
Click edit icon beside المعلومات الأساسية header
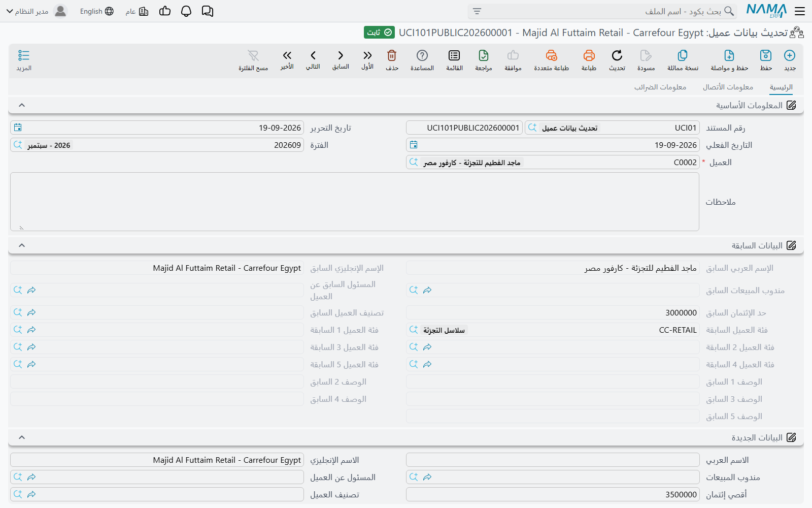click(791, 105)
